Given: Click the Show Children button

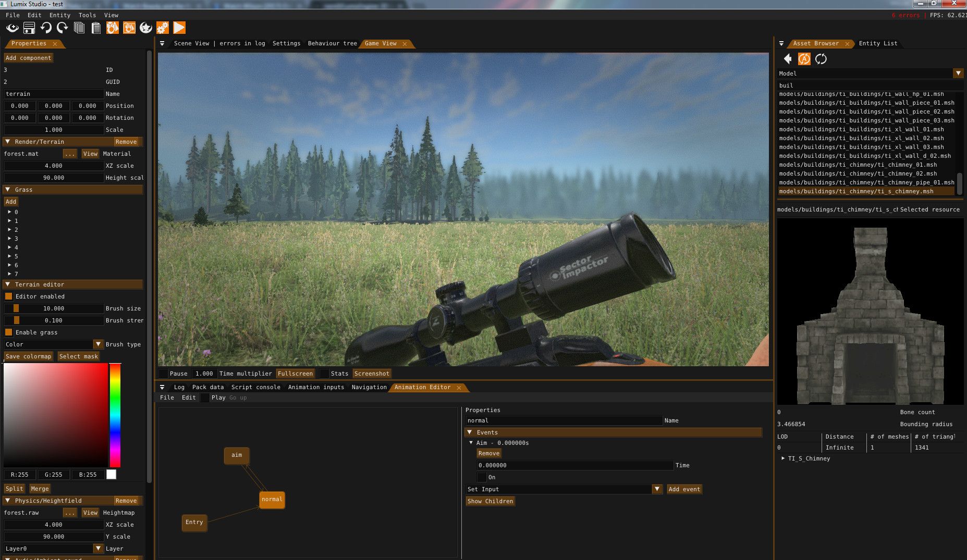Looking at the screenshot, I should point(489,501).
